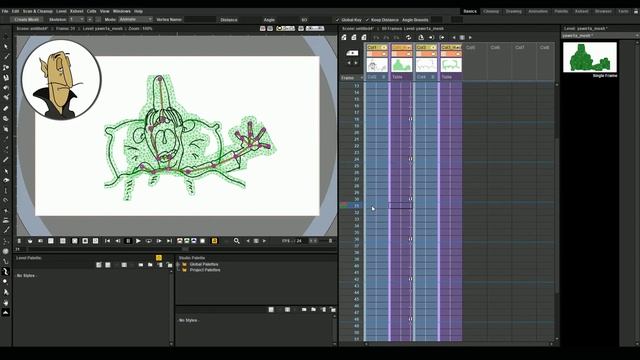Click the first icon in the viewer title bar
The height and width of the screenshot is (360, 640).
(262, 29)
